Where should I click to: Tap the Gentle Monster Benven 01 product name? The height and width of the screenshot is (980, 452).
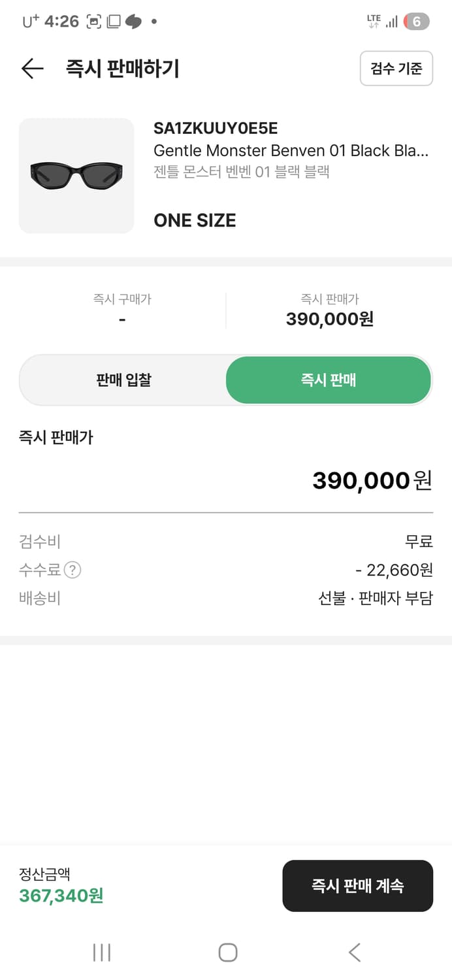[x=291, y=151]
